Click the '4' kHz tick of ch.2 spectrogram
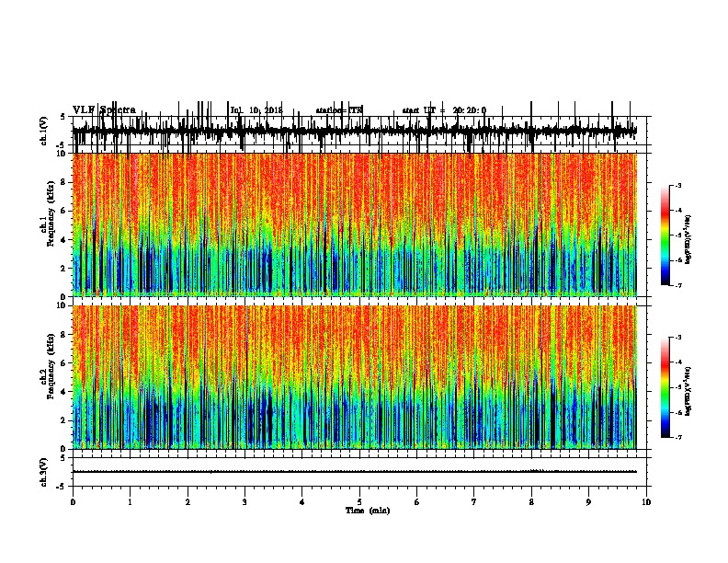This screenshot has height=563, width=728. (x=65, y=392)
